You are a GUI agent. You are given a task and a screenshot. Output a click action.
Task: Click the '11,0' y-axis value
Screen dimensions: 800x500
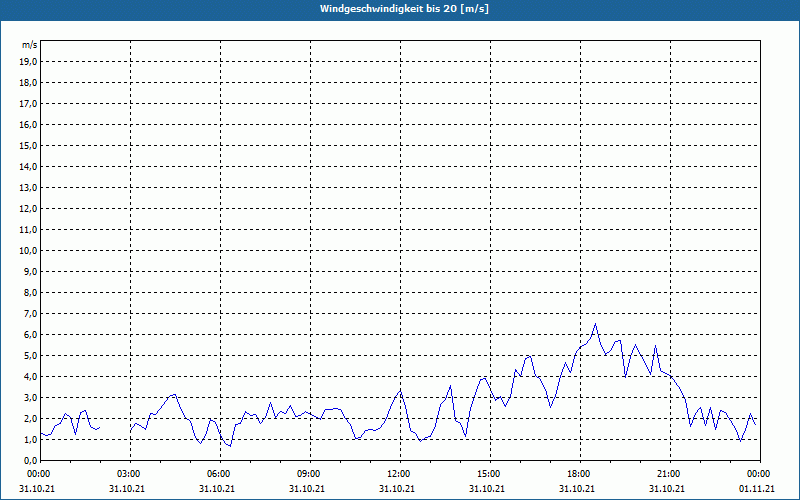pos(28,230)
